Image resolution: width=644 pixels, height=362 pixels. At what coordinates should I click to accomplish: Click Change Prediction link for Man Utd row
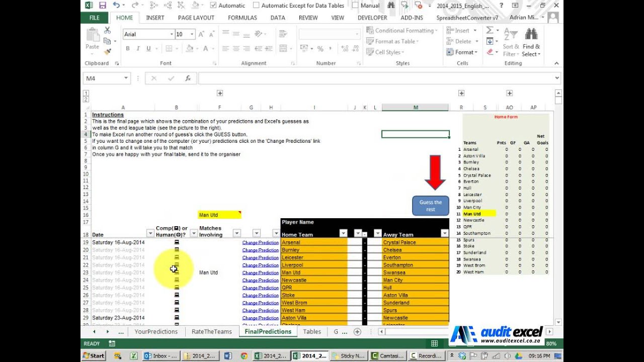pos(261,273)
